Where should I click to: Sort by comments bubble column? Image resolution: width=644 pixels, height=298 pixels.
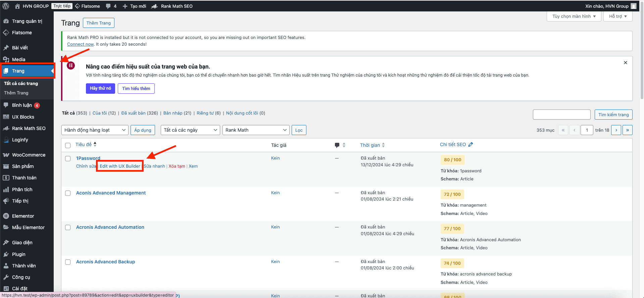340,145
